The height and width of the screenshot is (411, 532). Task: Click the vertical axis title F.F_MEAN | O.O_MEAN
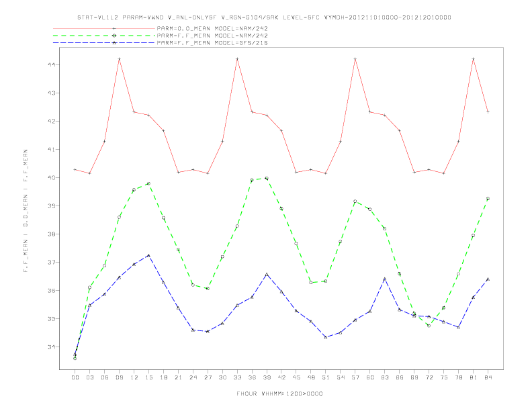[x=26, y=211]
